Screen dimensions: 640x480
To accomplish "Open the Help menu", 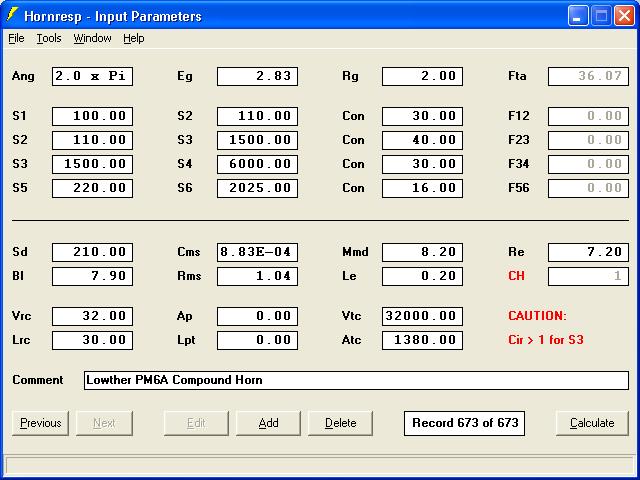I will tap(133, 38).
